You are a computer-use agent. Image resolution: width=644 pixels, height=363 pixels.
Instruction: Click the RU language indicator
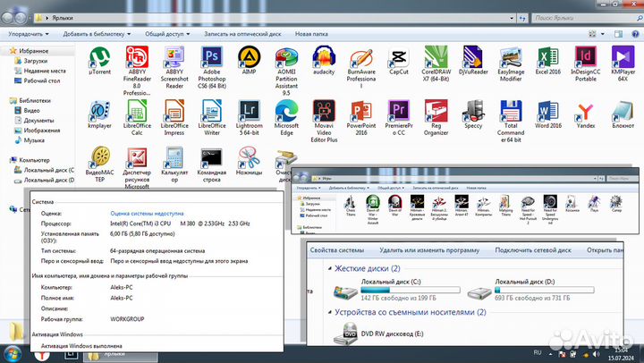point(538,353)
